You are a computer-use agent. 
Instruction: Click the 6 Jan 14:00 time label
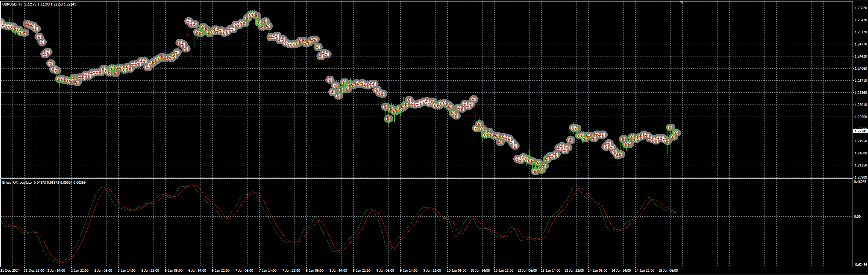[197, 271]
